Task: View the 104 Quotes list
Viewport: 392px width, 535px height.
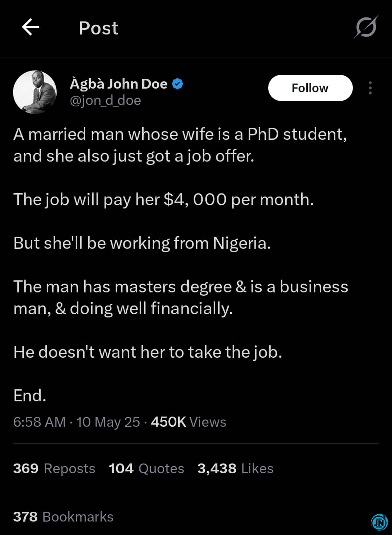Action: point(147,469)
